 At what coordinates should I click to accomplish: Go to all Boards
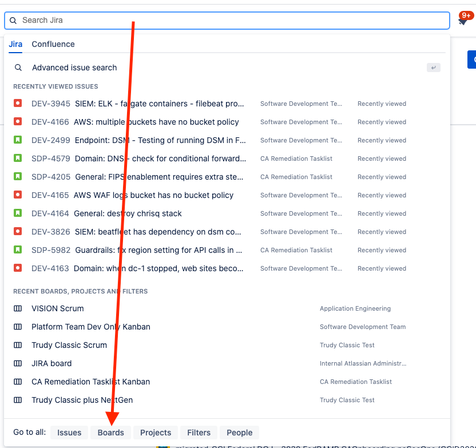[x=111, y=433]
